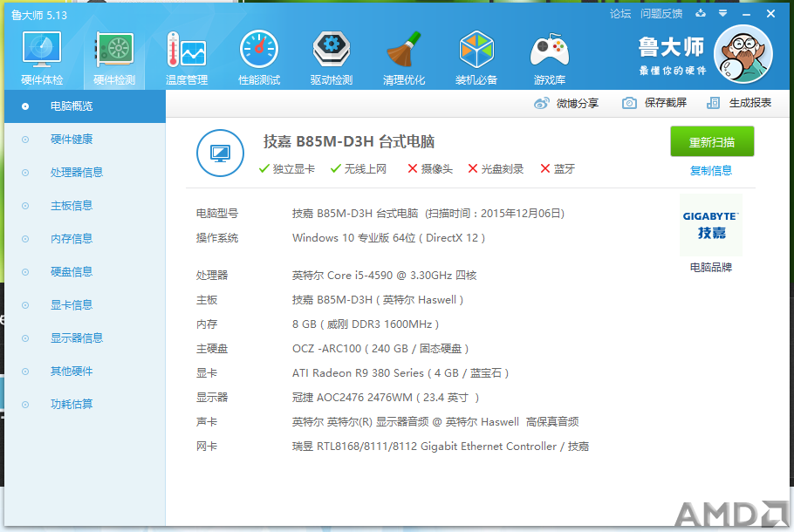794x532 pixels.
Task: Click the 鲁大师 5.13 window title
Action: point(39,15)
